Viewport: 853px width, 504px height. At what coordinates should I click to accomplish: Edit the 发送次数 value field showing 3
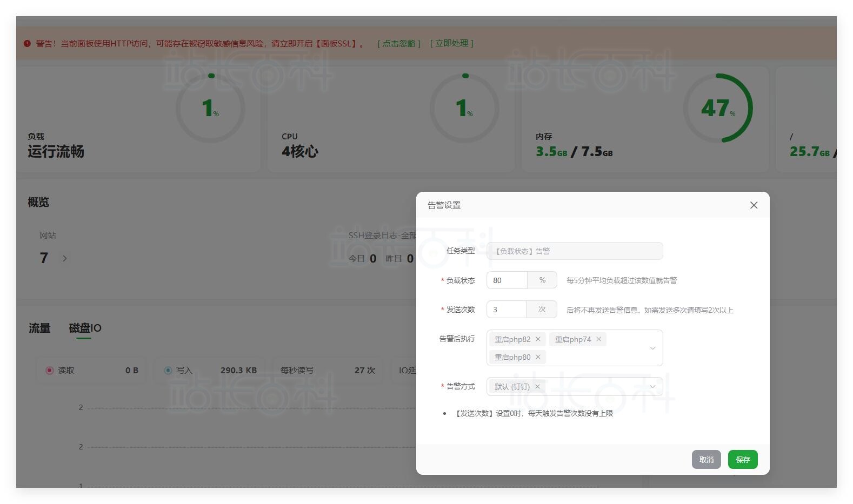pyautogui.click(x=507, y=310)
